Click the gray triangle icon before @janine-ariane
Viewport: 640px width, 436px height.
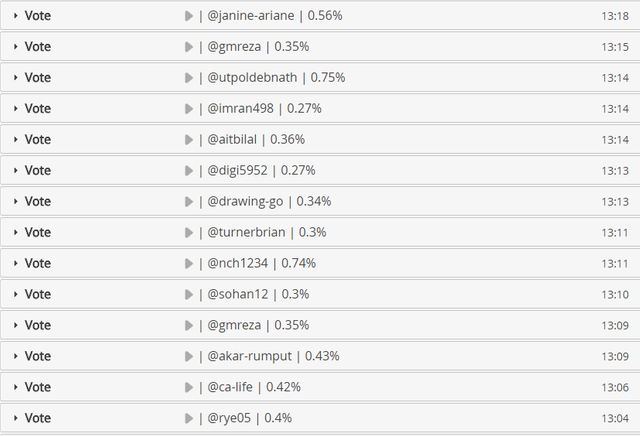point(188,16)
